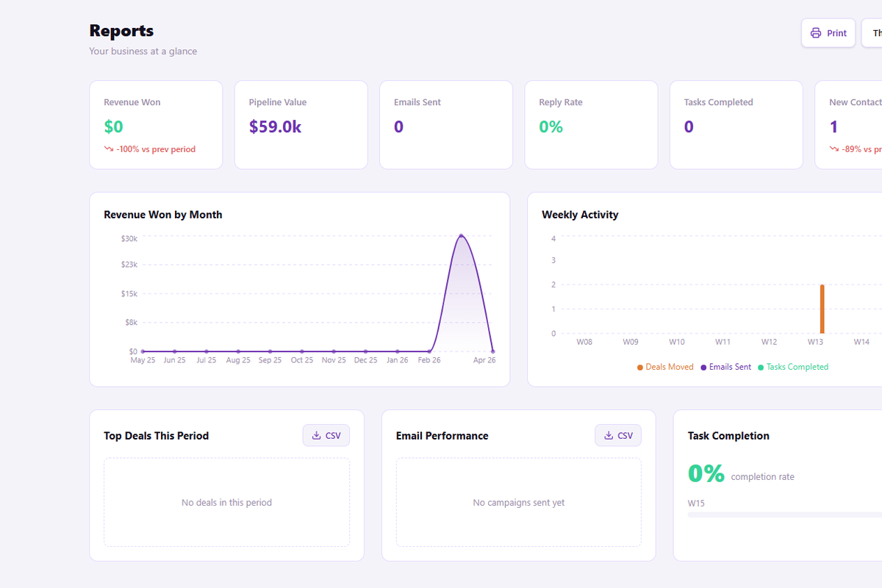Click the red downtrend arrow under Revenue Won
This screenshot has height=588, width=882.
(x=109, y=149)
